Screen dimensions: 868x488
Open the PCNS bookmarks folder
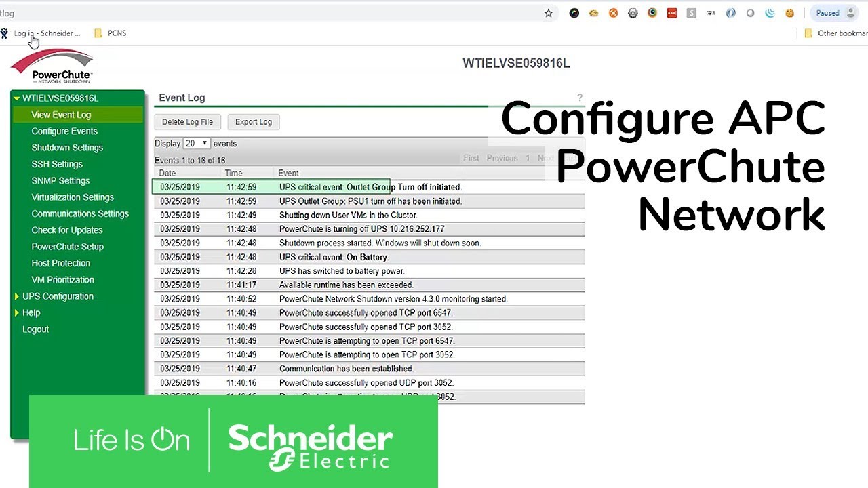coord(110,33)
